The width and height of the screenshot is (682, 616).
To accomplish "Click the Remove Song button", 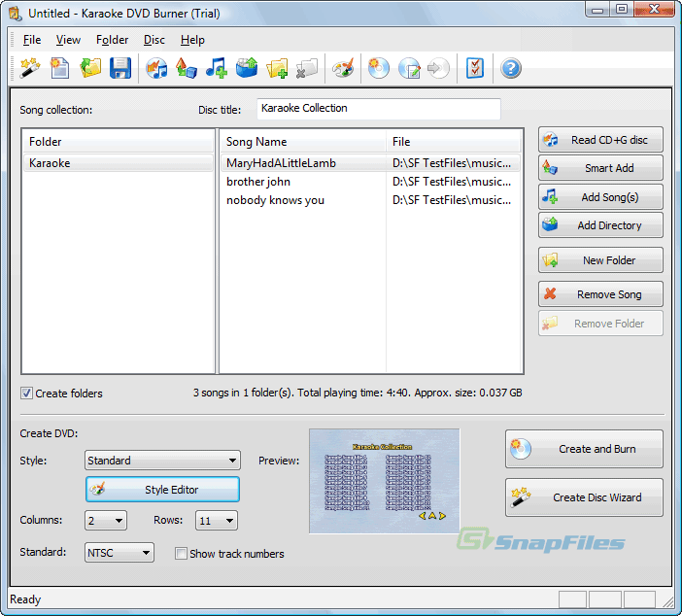I will 600,294.
